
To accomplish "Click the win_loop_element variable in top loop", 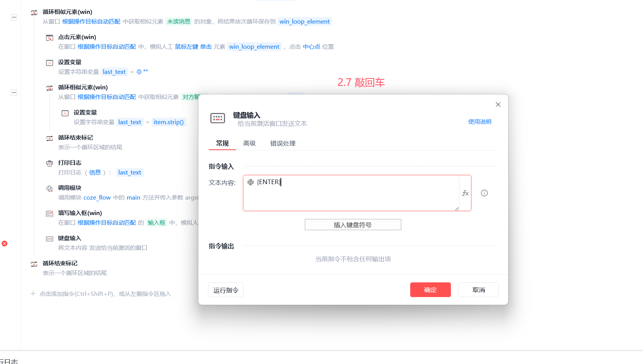I will [x=304, y=22].
